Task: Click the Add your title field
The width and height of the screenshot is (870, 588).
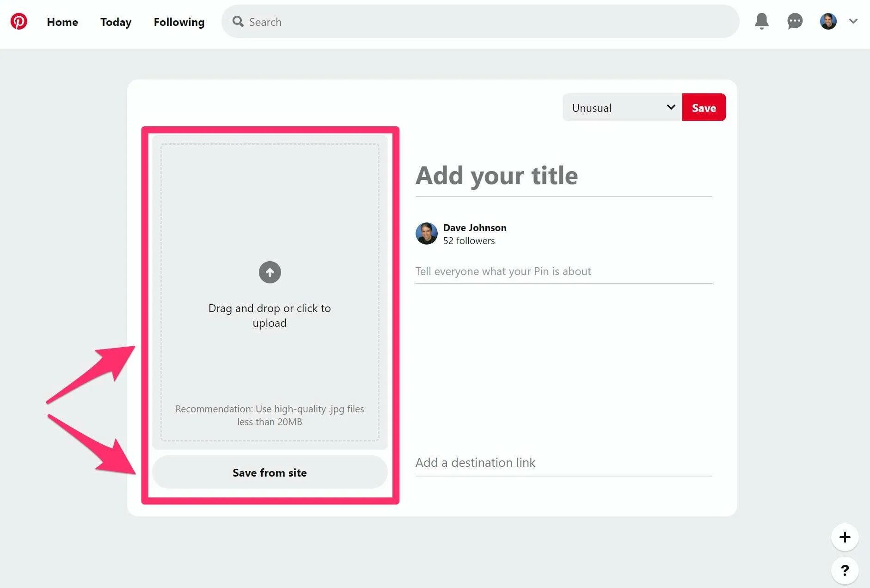Action: (x=564, y=176)
